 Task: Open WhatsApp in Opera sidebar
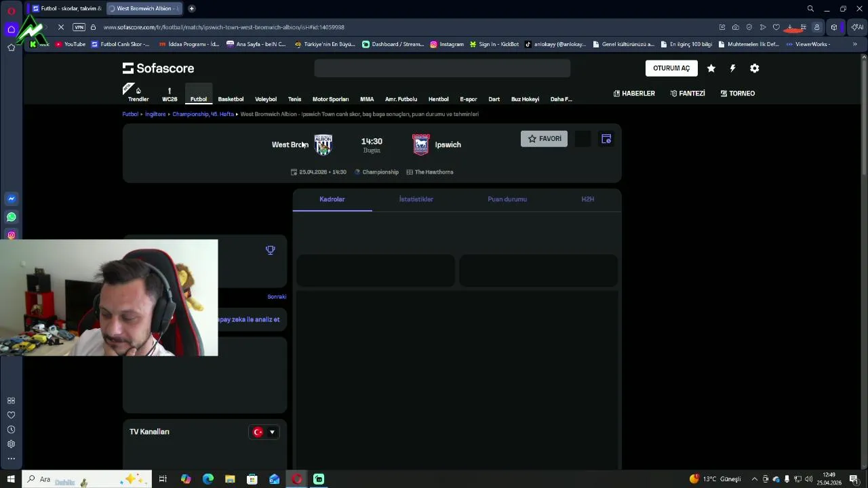[x=11, y=217]
